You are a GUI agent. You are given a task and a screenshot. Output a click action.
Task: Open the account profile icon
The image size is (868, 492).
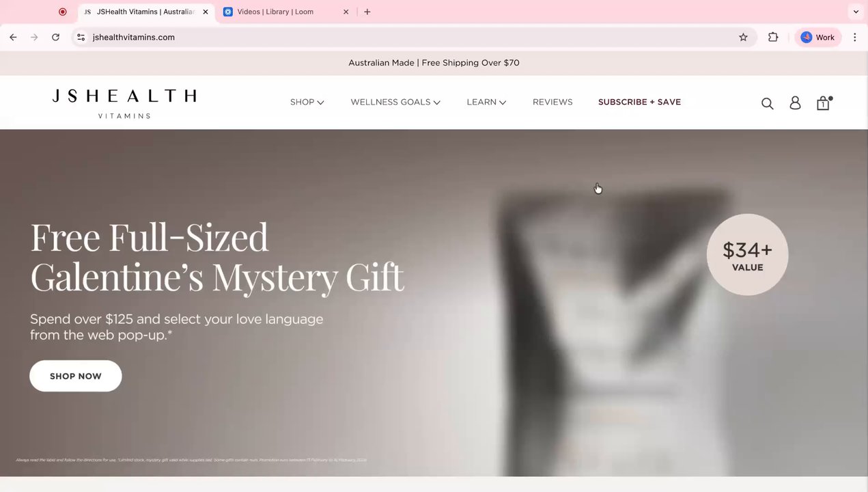[795, 103]
